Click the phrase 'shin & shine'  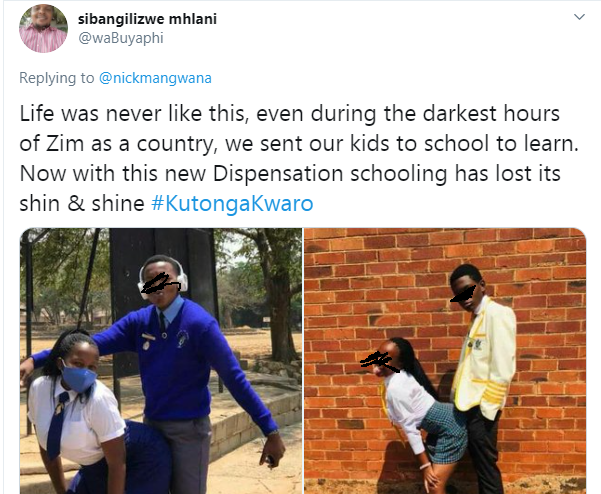click(82, 203)
